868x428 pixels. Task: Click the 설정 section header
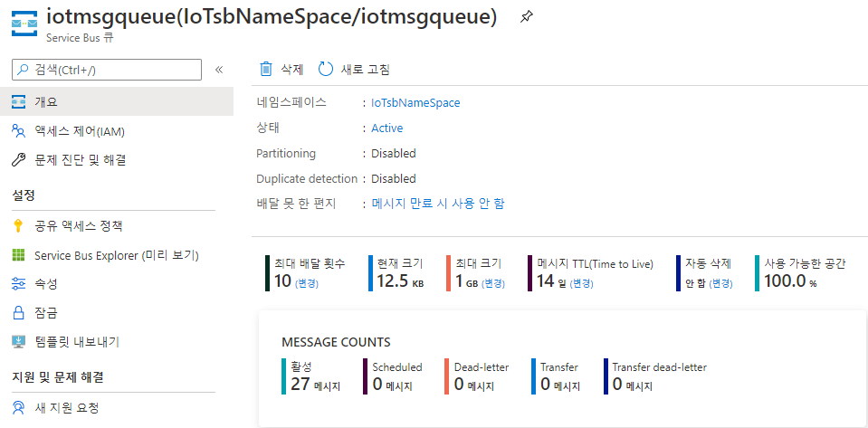(x=24, y=195)
